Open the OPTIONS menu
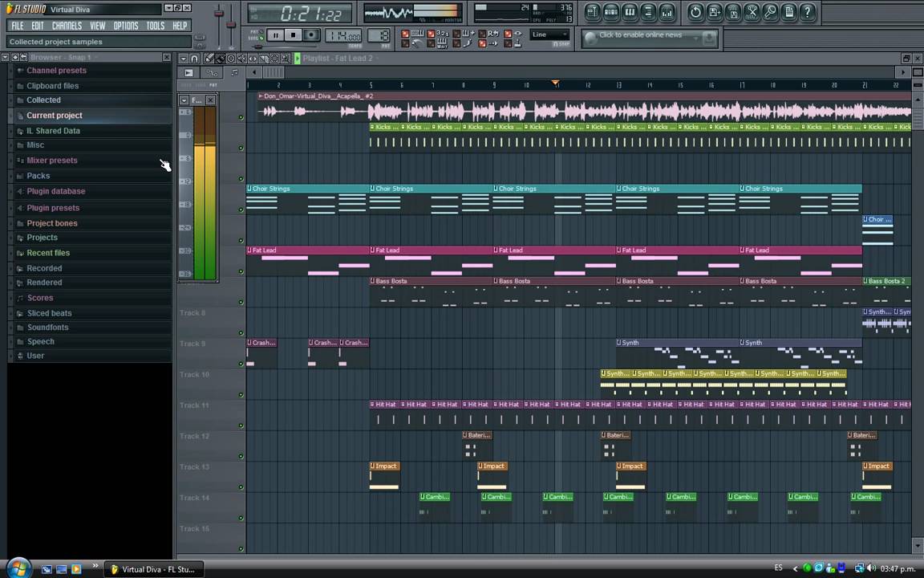This screenshot has width=924, height=578. 125,26
